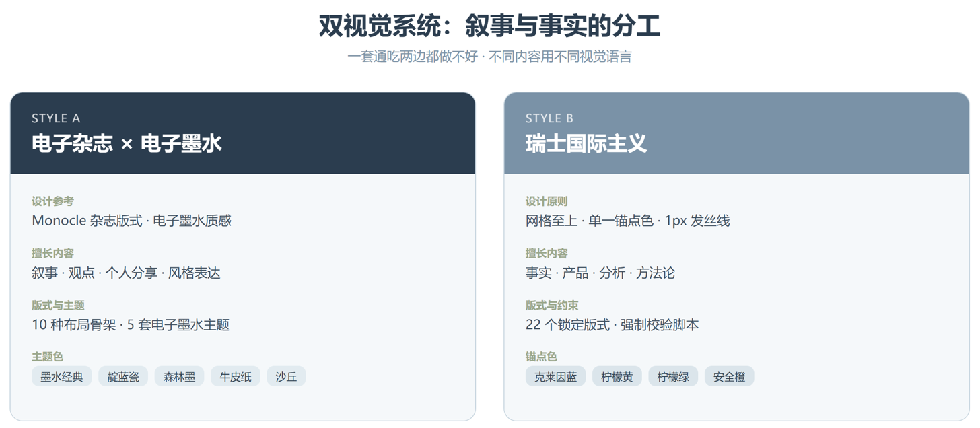
Task: Click the text 事实 · 产品 · 分析 · 方法论
Action: pyautogui.click(x=600, y=273)
